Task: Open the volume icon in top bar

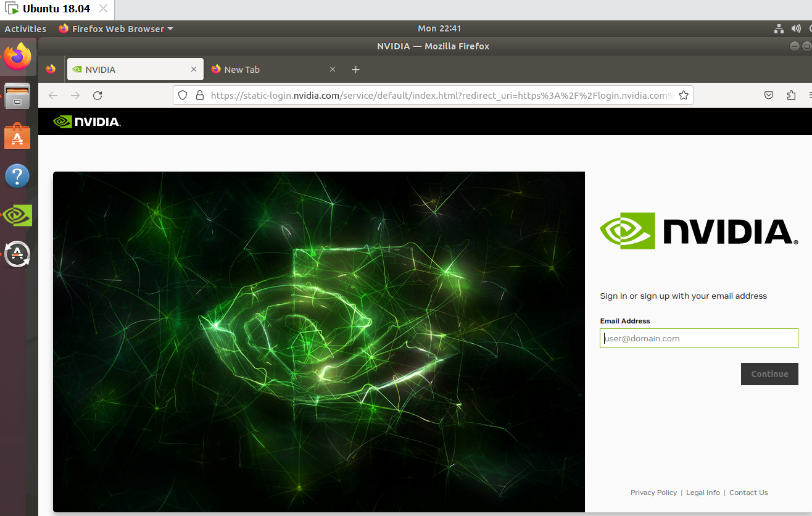Action: point(796,28)
